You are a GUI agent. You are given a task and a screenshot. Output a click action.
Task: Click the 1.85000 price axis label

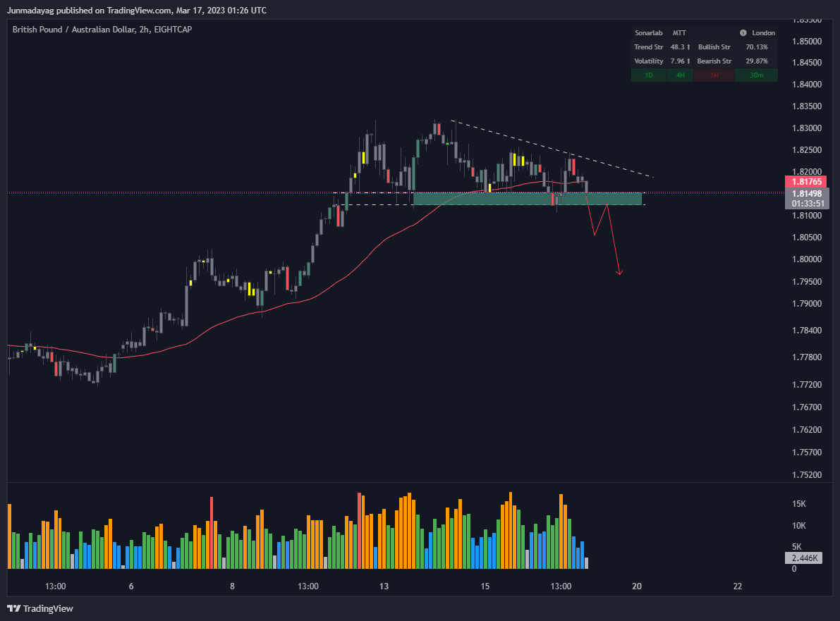(807, 41)
